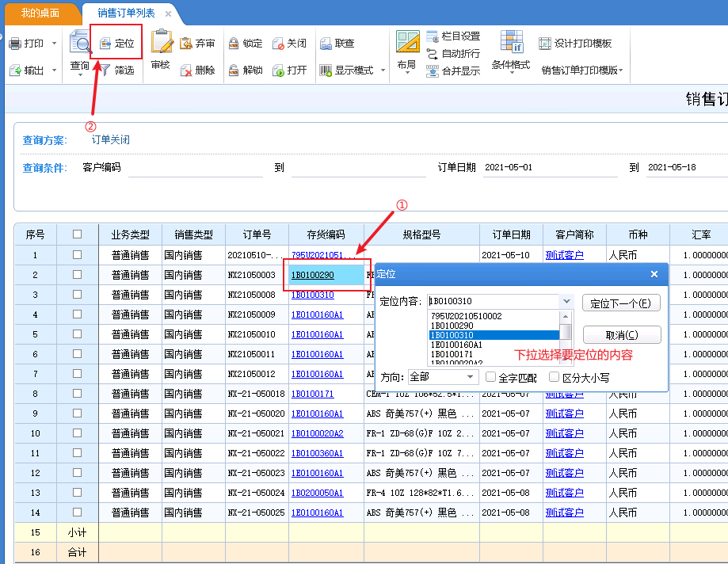Click the 订单号 column header
This screenshot has width=728, height=564.
(x=257, y=235)
